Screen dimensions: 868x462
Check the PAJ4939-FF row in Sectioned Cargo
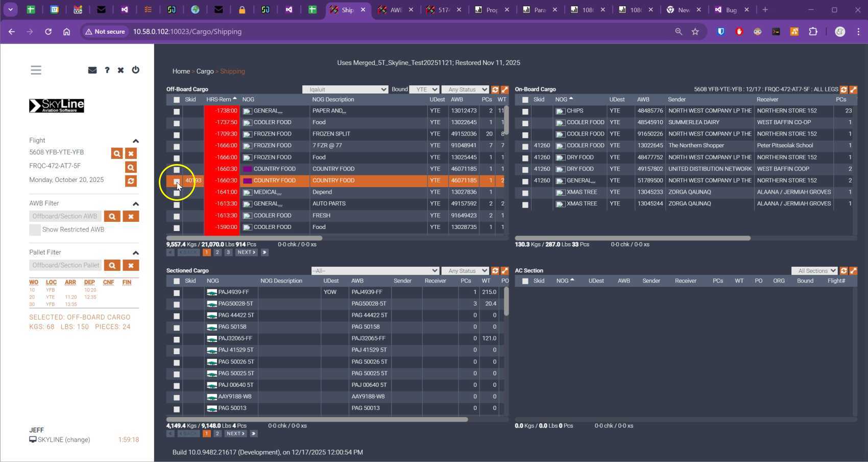coord(177,293)
